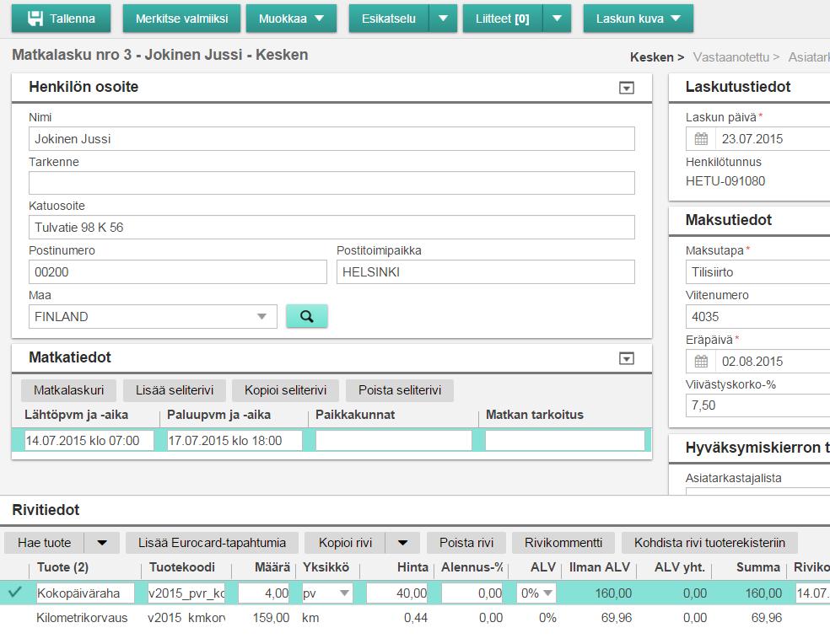Click the 159,00 quantity cell

coord(271,618)
